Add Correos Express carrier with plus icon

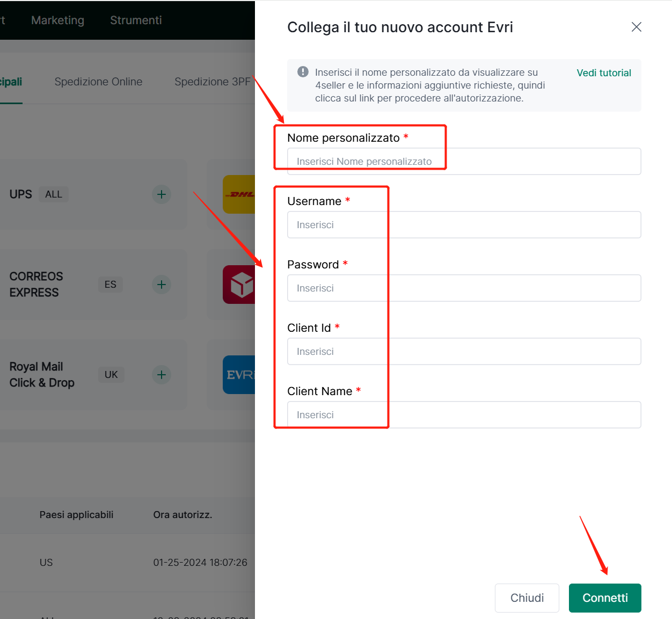click(162, 285)
